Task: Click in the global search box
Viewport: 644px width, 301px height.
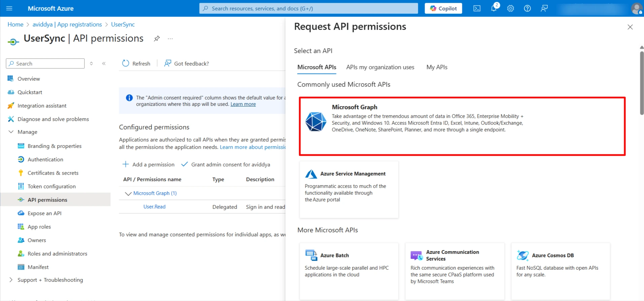Action: point(309,8)
